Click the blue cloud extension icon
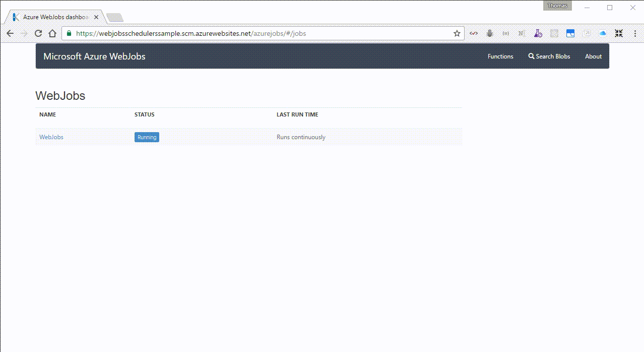The width and height of the screenshot is (644, 352). click(603, 33)
